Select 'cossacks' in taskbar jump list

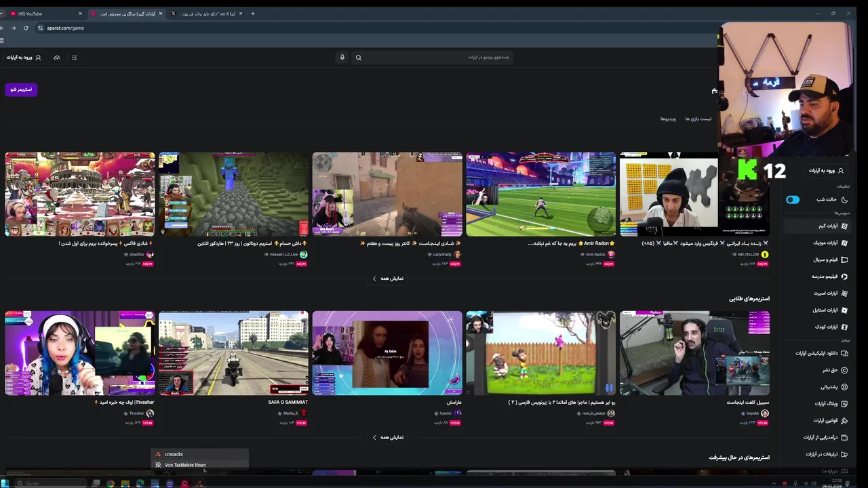tap(199, 454)
